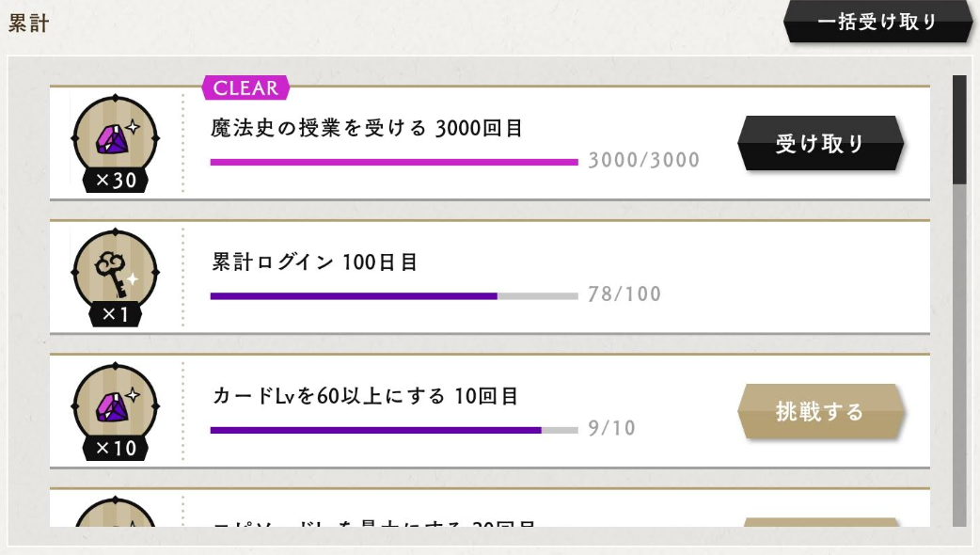Tap the ×10 quantity label
The height and width of the screenshot is (555, 980).
[x=116, y=449]
